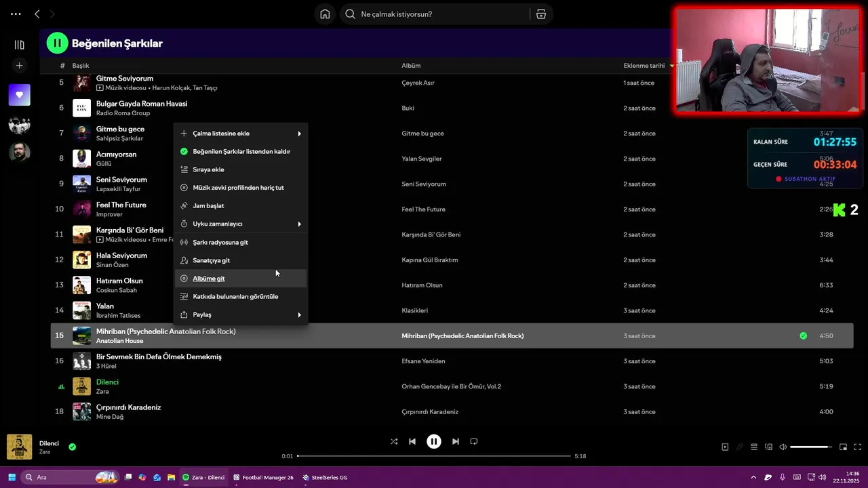Open Zara artist link in player bar
This screenshot has height=488, width=868.
pyautogui.click(x=45, y=452)
